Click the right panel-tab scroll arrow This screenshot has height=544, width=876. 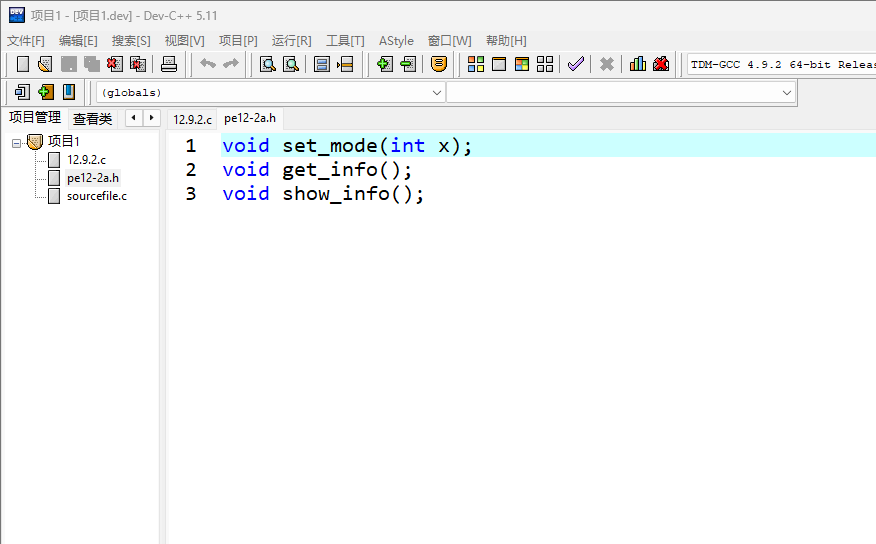coord(151,118)
